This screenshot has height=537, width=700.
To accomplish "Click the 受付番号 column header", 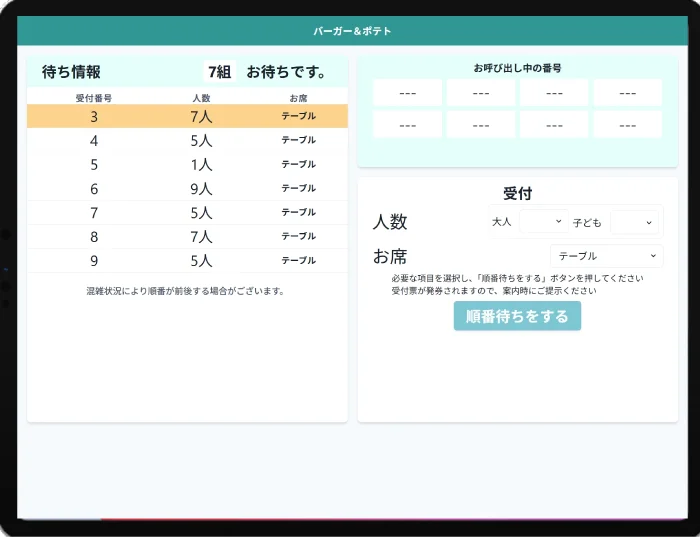I will click(93, 98).
